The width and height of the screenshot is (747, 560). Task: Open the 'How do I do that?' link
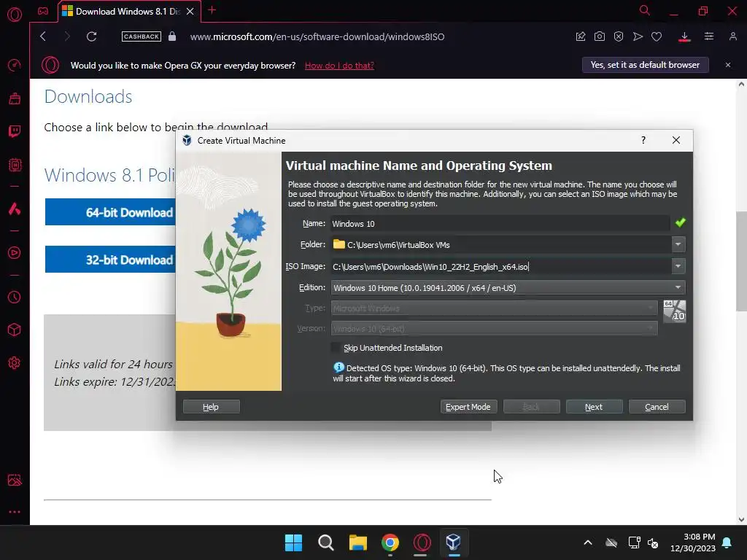339,65
